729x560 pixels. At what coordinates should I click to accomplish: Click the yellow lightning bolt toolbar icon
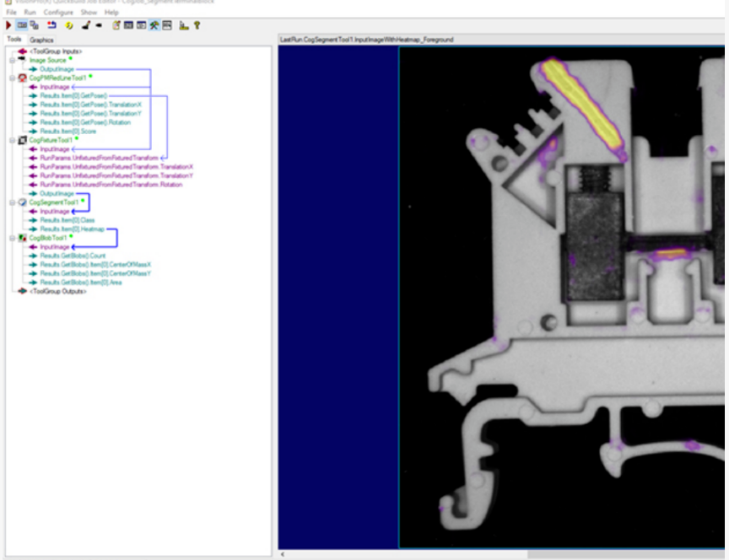point(68,26)
